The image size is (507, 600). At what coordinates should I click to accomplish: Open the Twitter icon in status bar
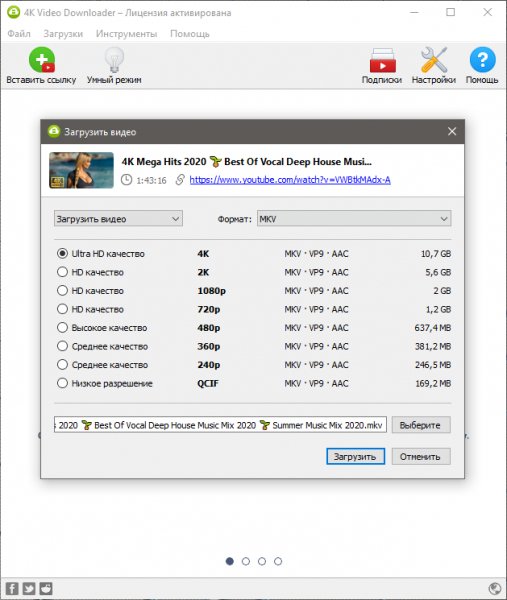(x=29, y=589)
